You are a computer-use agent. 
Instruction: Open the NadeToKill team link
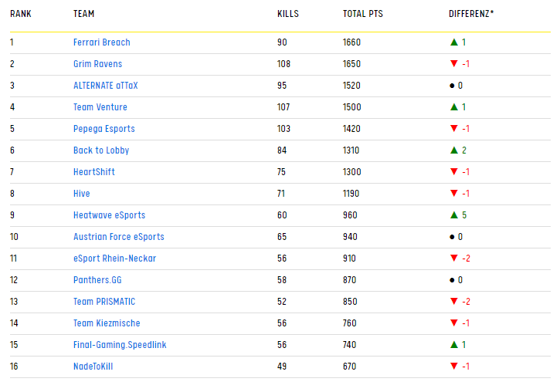tap(93, 367)
